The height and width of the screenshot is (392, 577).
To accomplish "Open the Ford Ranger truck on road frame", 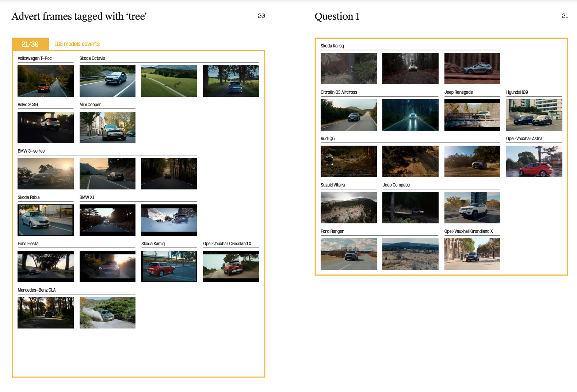I will 349,254.
